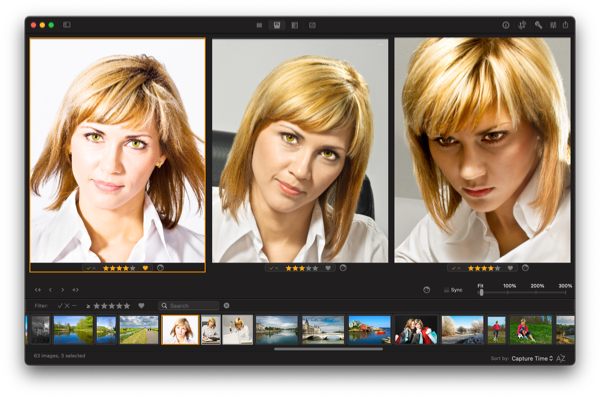Go to previous image arrow
Screen dimensions: 600x398
click(x=51, y=290)
